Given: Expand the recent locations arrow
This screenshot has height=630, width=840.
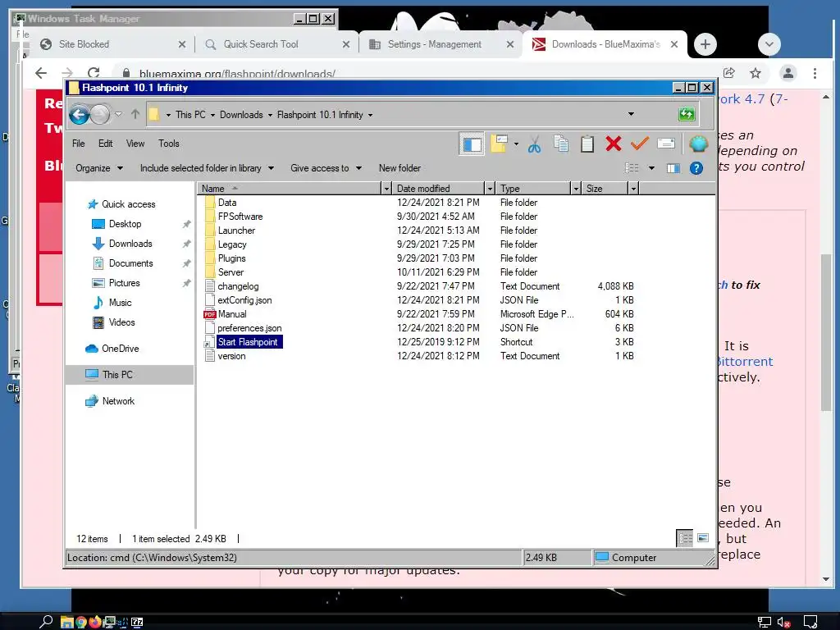Looking at the screenshot, I should pos(118,114).
